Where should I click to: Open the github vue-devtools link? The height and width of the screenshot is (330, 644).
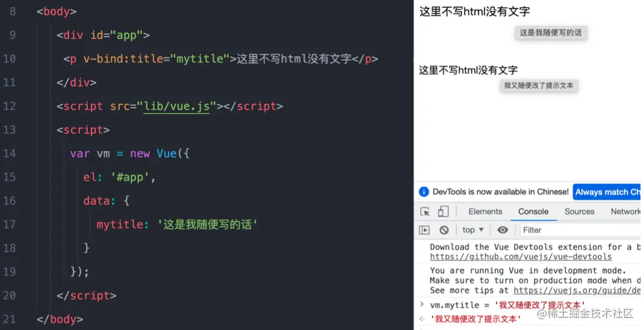click(x=521, y=257)
